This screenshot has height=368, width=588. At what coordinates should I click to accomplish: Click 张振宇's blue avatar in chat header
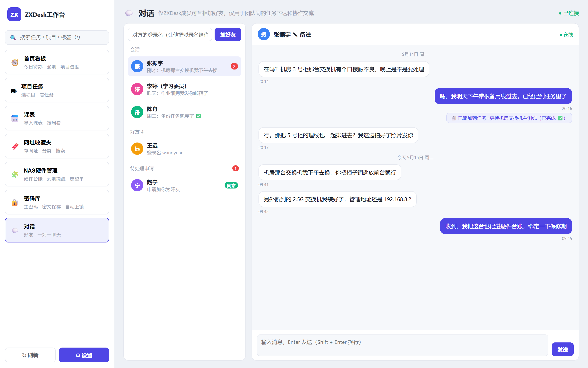264,35
